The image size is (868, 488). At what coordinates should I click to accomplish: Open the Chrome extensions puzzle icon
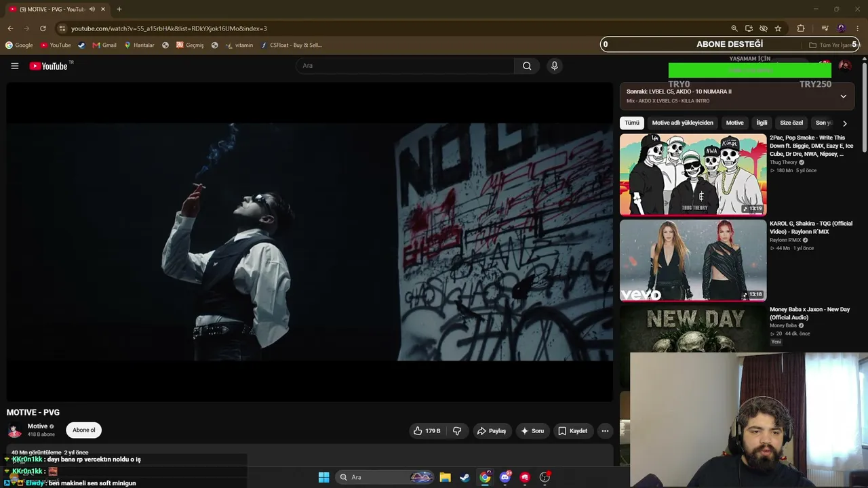[x=801, y=28]
